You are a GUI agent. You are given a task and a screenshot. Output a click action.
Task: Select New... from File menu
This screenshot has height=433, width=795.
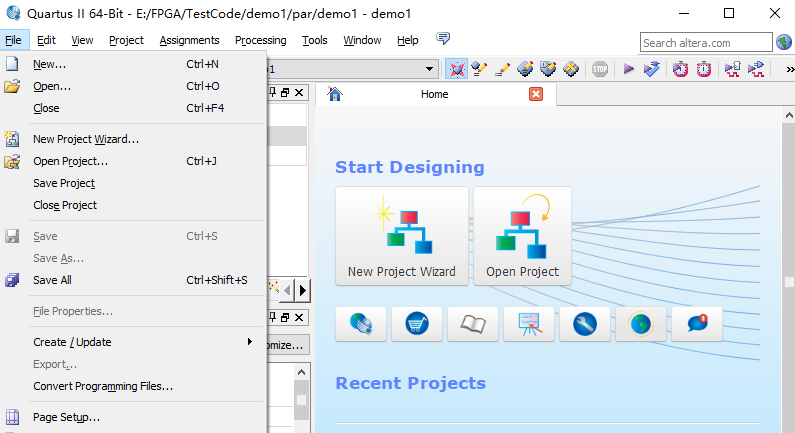point(133,64)
